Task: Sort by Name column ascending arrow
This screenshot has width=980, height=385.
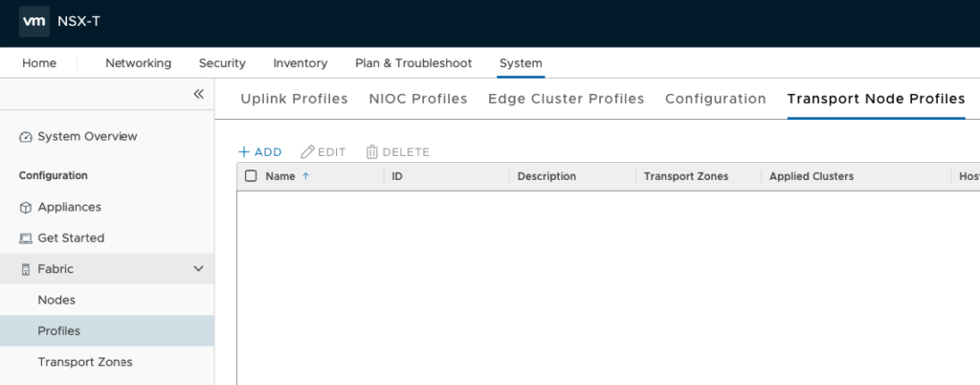Action: click(x=306, y=176)
